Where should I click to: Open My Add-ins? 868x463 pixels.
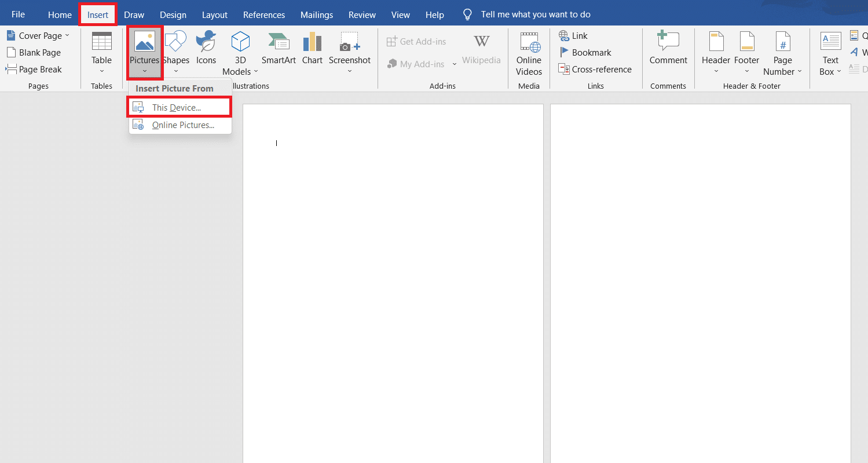416,64
